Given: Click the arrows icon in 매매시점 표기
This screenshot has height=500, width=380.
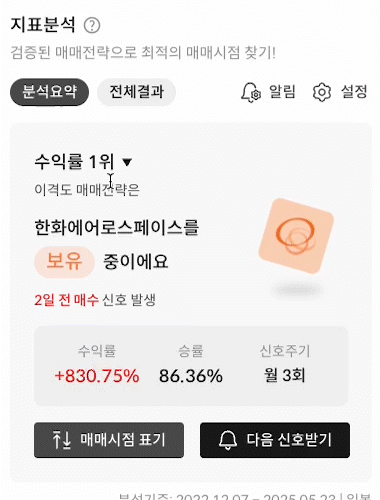Looking at the screenshot, I should (62, 440).
